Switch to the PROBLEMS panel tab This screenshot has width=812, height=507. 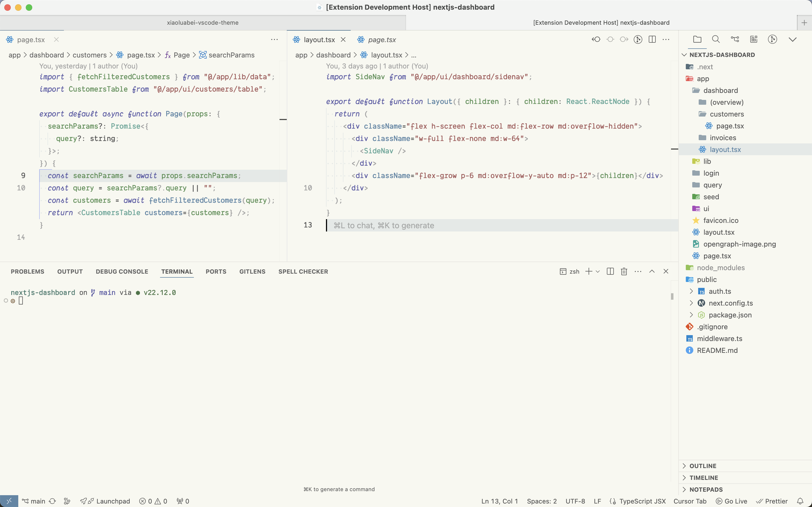point(27,271)
